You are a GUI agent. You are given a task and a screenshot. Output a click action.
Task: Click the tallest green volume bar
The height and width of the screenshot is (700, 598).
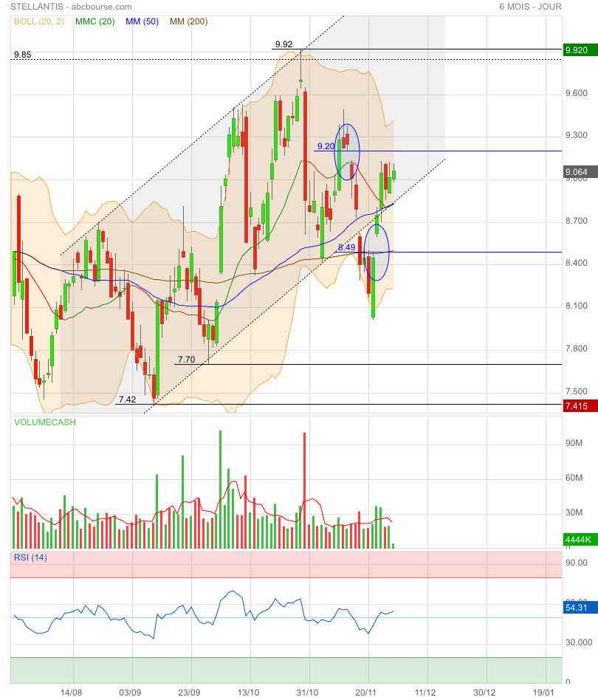(x=221, y=490)
